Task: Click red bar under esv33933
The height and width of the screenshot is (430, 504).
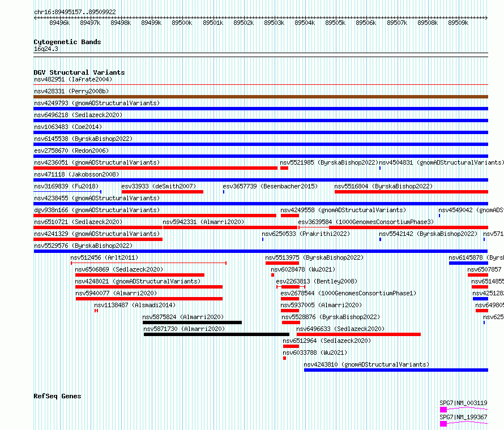Action: (x=163, y=192)
